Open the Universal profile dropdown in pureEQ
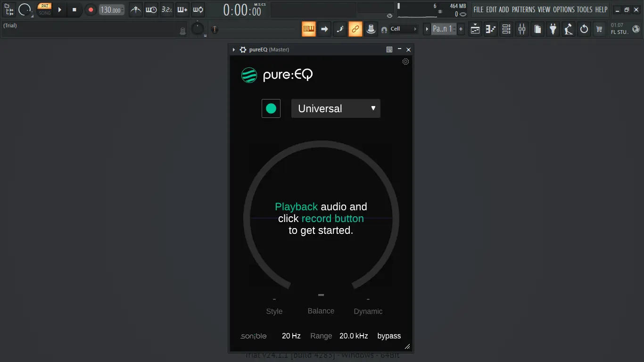The image size is (644, 362). [335, 108]
